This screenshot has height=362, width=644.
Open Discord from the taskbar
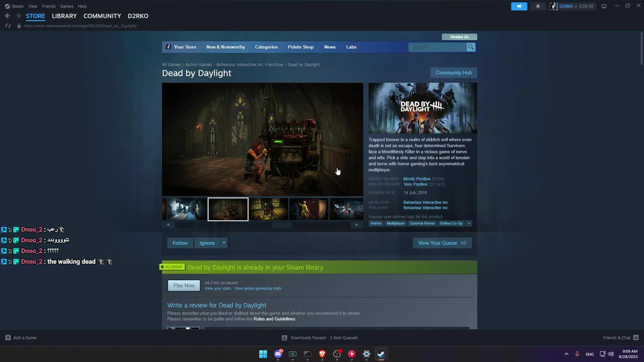(278, 354)
